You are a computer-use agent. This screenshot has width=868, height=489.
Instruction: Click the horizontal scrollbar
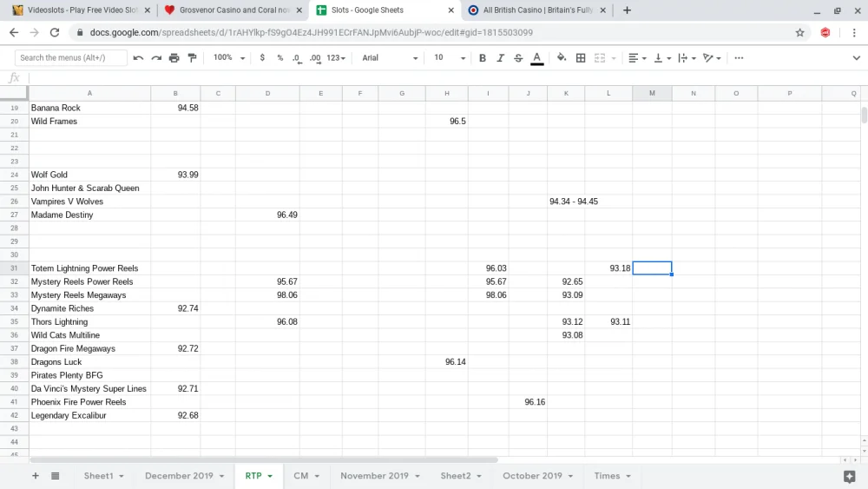264,459
